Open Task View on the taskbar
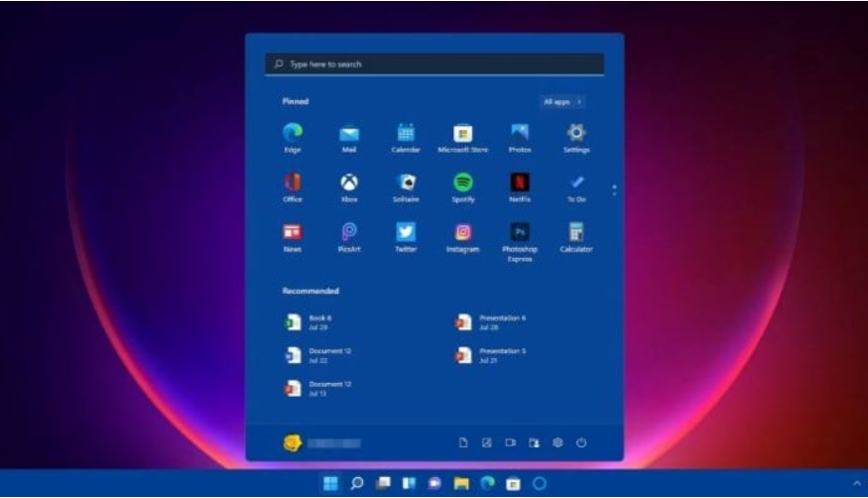 point(383,483)
